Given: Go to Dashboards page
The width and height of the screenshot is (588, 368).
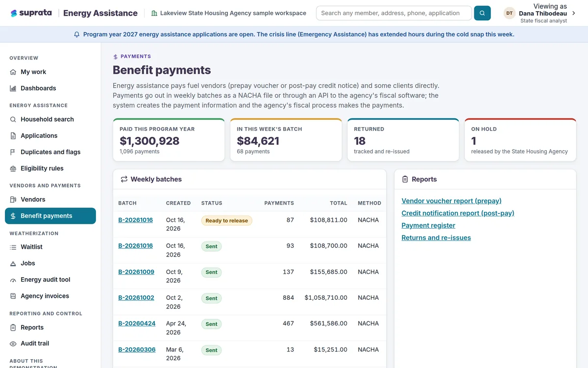Looking at the screenshot, I should tap(50, 88).
